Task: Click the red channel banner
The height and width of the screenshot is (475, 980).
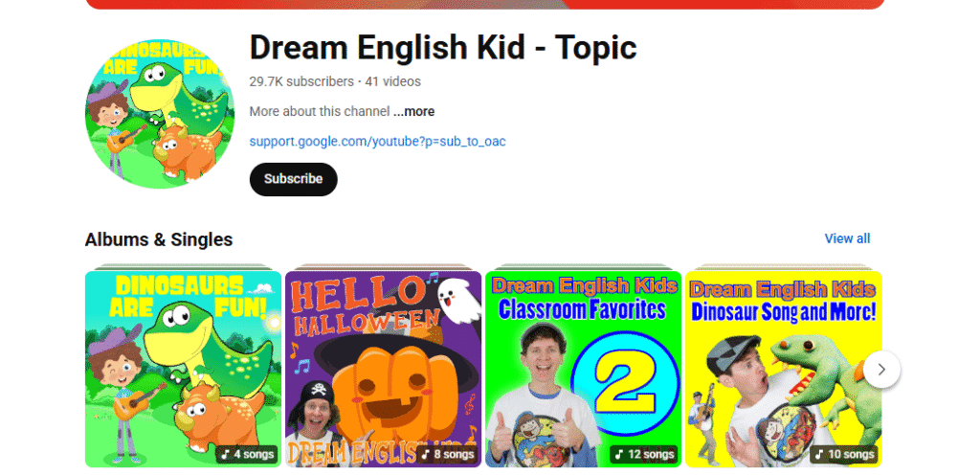Action: [x=485, y=5]
